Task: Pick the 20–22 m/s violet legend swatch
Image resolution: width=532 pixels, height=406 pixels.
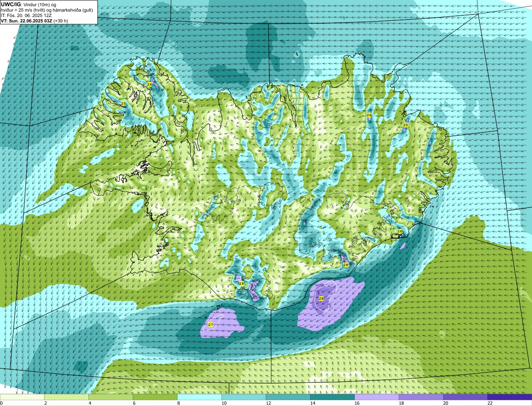Action: click(465, 397)
